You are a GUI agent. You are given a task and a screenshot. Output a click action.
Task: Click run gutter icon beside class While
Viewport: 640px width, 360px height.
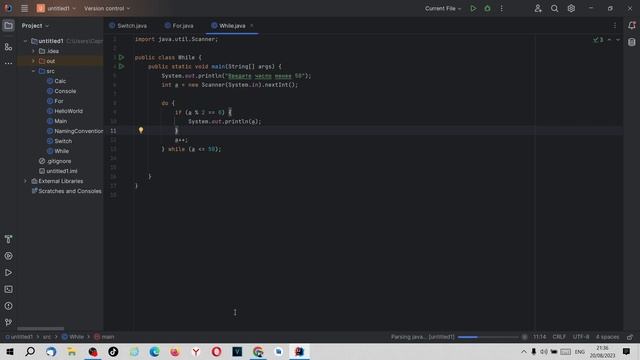click(x=121, y=57)
